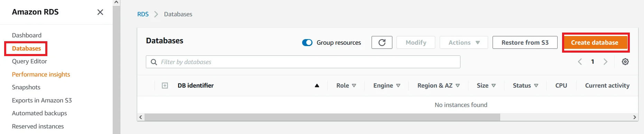Screen dimensions: 644x134
Task: Click Amazon RDS sidebar title
Action: pyautogui.click(x=35, y=12)
